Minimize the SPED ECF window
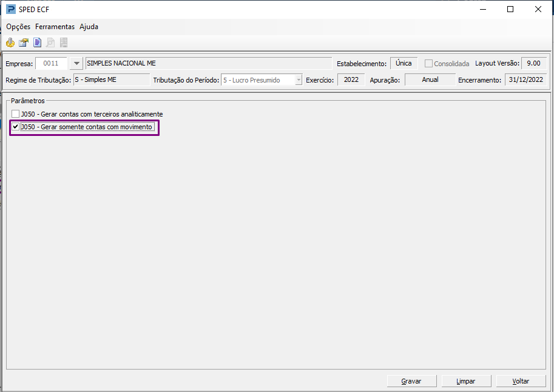 [483, 9]
